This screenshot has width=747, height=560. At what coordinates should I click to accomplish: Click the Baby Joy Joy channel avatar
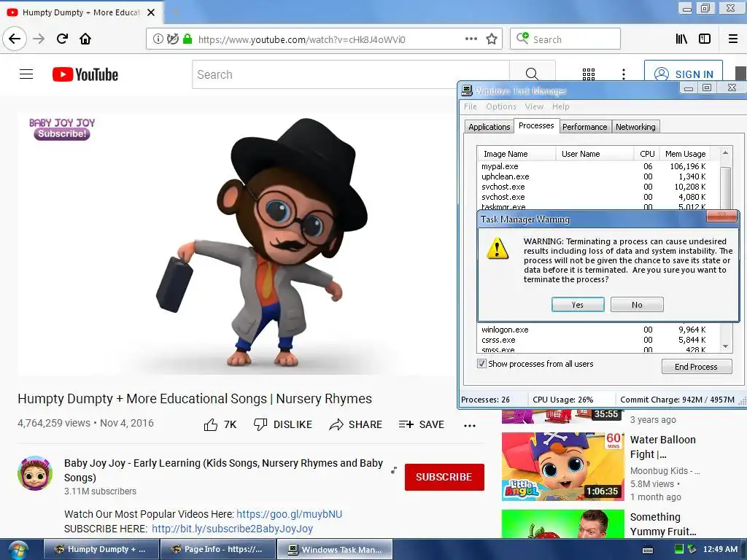click(35, 473)
